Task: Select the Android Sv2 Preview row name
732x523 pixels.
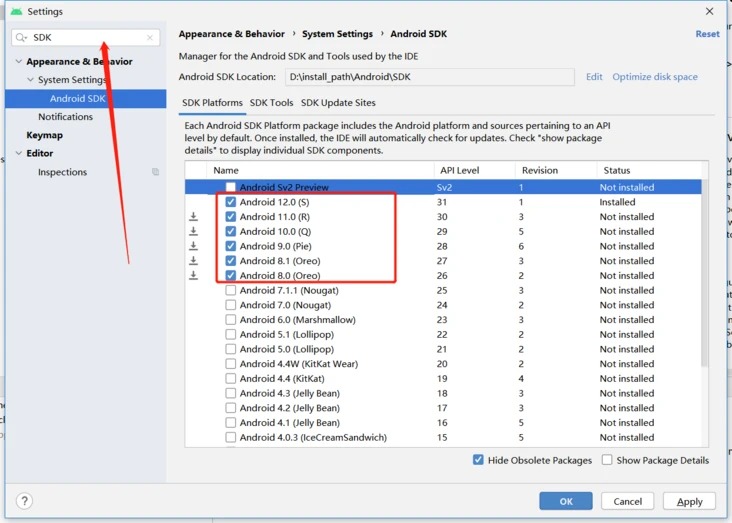Action: 284,187
